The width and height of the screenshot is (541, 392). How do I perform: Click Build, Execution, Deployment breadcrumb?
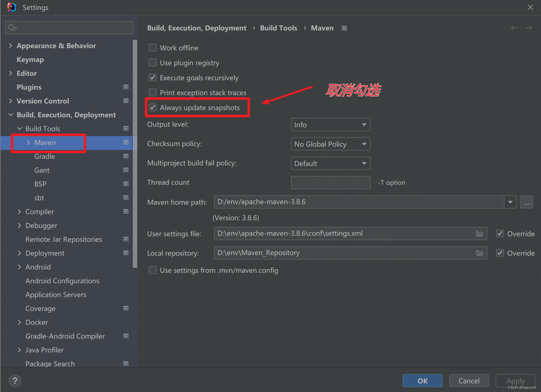(x=197, y=28)
